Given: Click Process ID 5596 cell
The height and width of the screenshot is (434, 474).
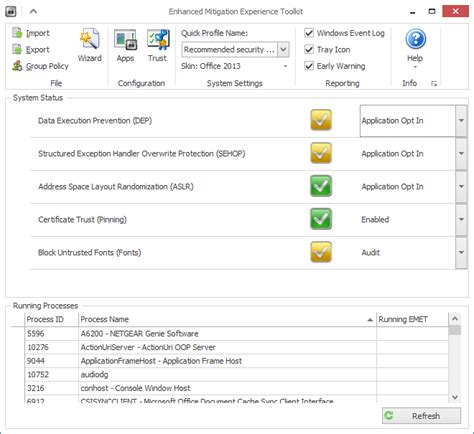Looking at the screenshot, I should point(51,334).
